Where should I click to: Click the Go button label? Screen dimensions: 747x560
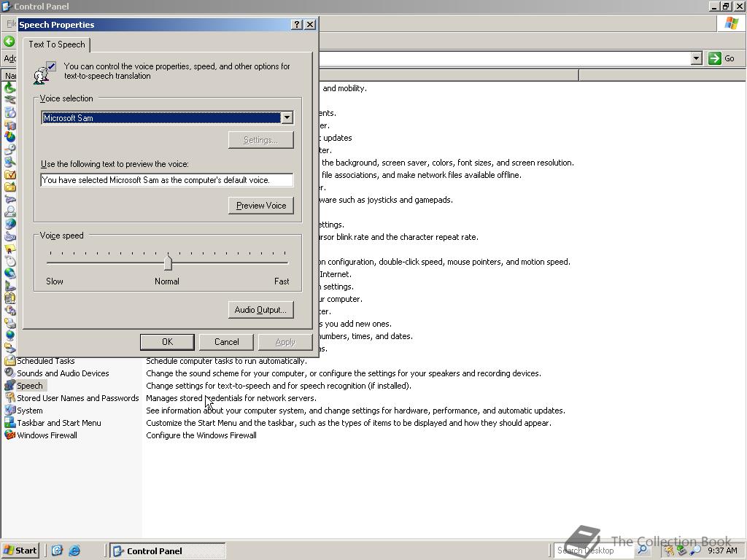(x=729, y=58)
